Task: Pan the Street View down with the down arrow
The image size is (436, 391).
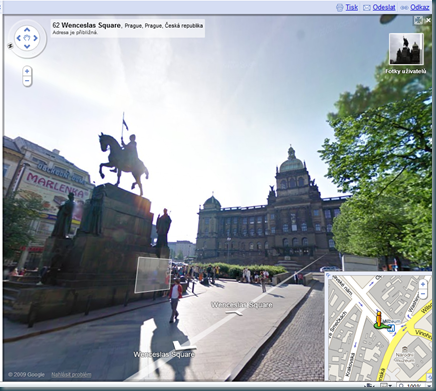Action: 27,46
